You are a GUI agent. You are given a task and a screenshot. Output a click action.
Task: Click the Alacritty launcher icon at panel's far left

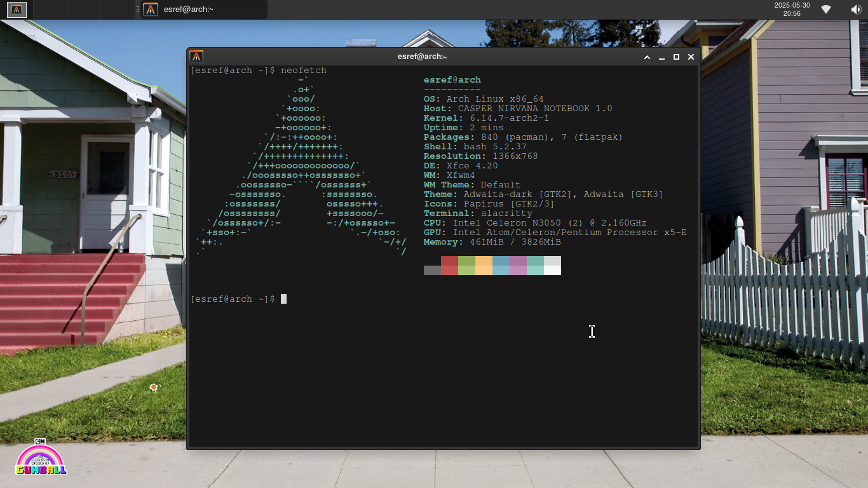17,10
